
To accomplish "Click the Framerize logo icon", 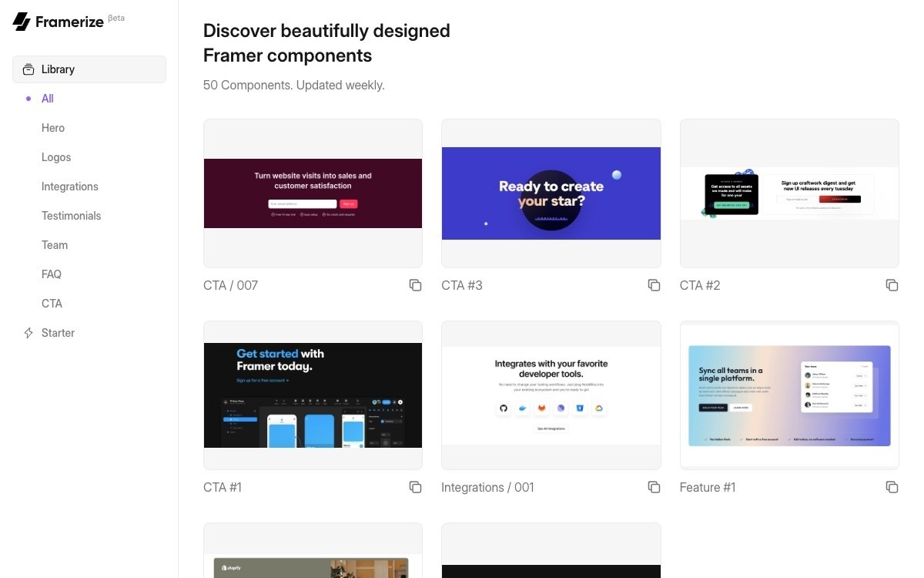I will pos(21,21).
